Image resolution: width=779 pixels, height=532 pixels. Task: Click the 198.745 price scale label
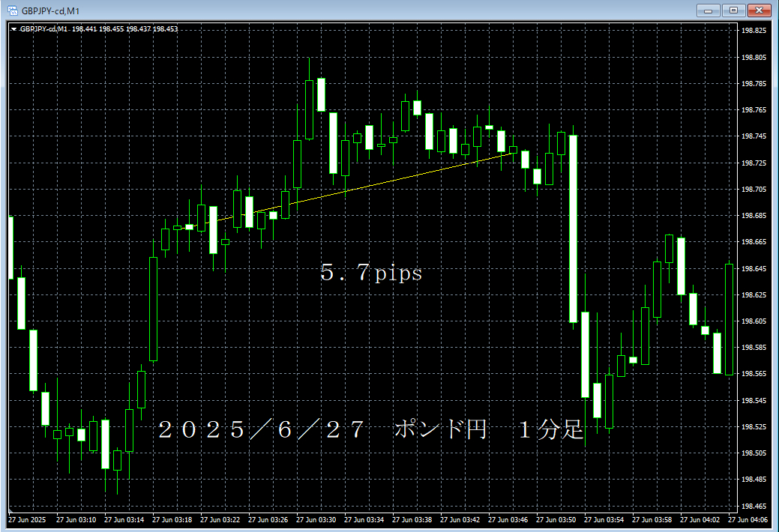pyautogui.click(x=754, y=136)
